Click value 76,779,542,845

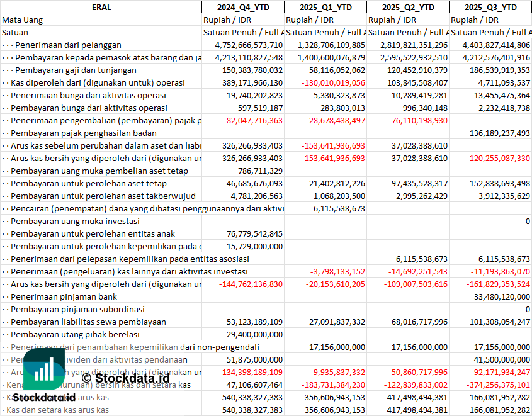point(254,233)
